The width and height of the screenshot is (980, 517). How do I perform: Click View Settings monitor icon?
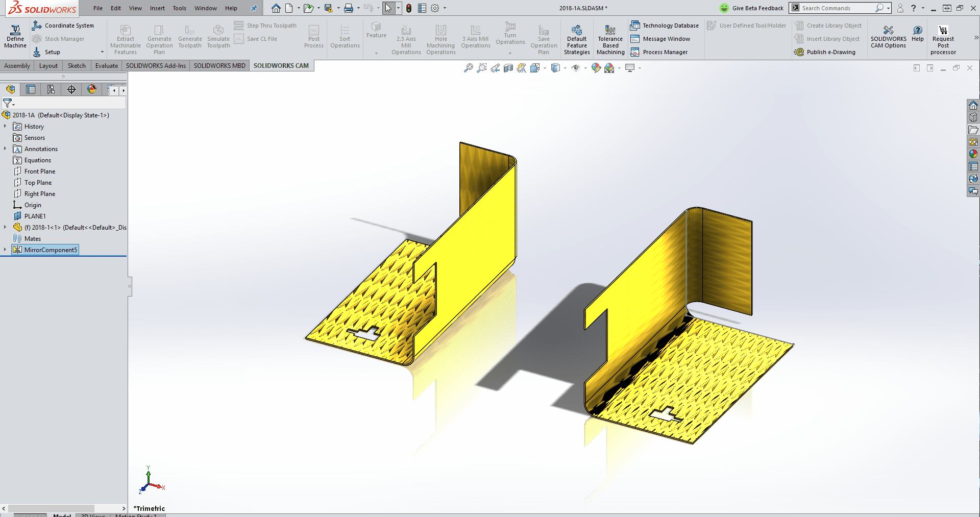(630, 68)
